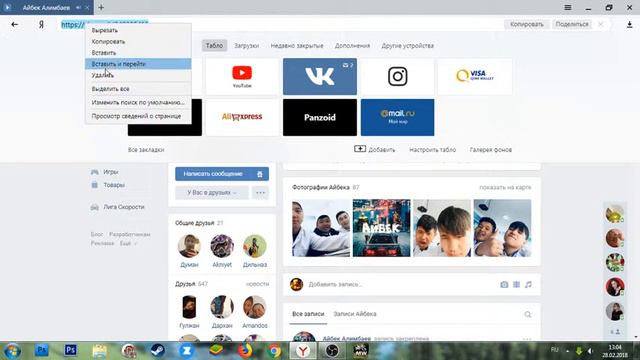Go back with the browser arrow
Image resolution: width=640 pixels, height=360 pixels.
15,24
